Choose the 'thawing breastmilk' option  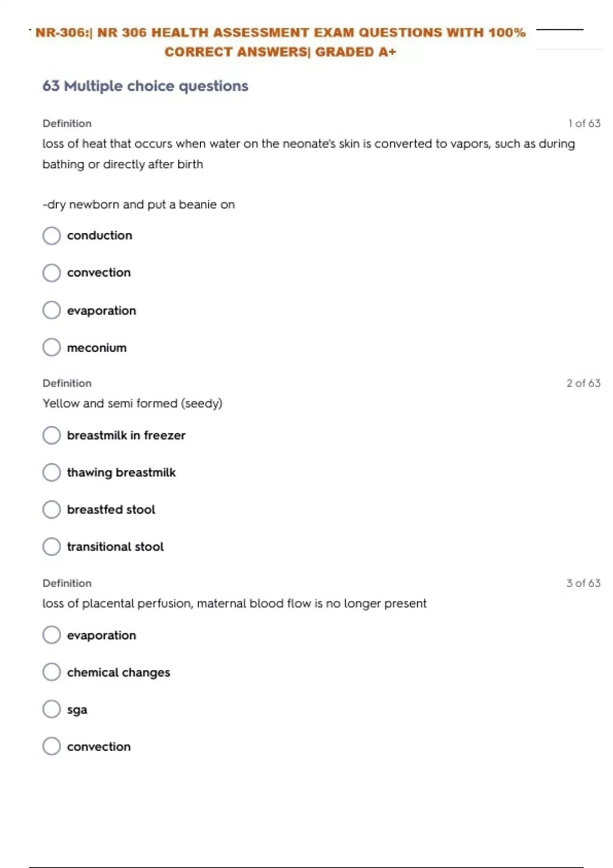tap(52, 473)
